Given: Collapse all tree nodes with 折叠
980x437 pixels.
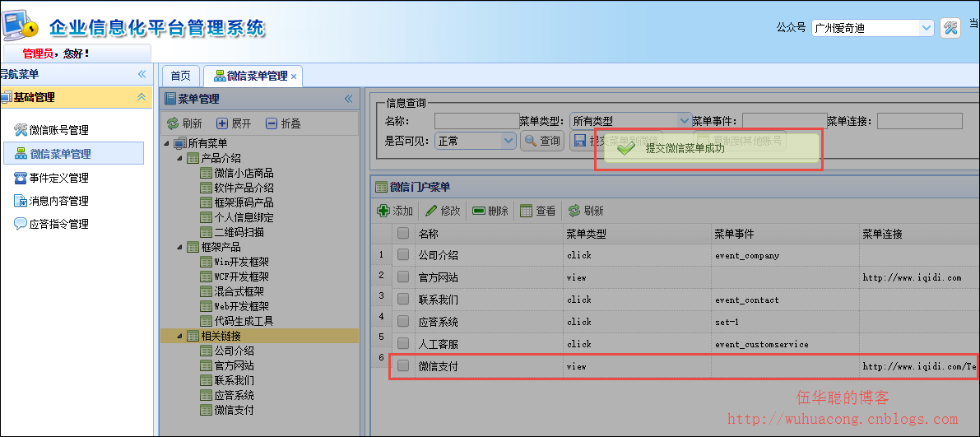Looking at the screenshot, I should pos(283,123).
